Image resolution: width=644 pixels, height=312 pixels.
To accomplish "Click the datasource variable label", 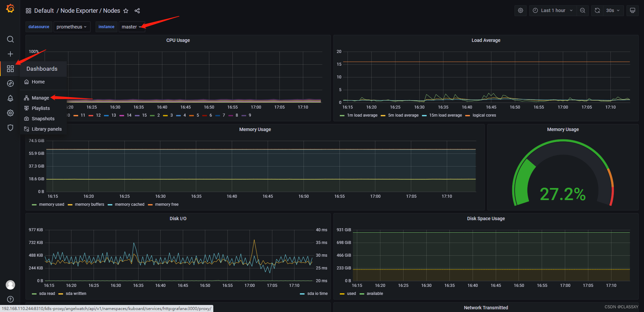I will coord(39,27).
